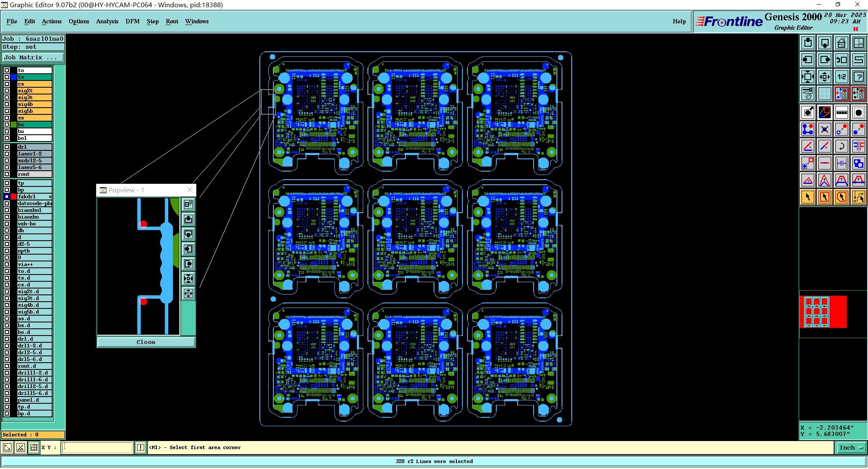Select the plain arrow pointer tool
This screenshot has height=469, width=868.
coord(808,197)
